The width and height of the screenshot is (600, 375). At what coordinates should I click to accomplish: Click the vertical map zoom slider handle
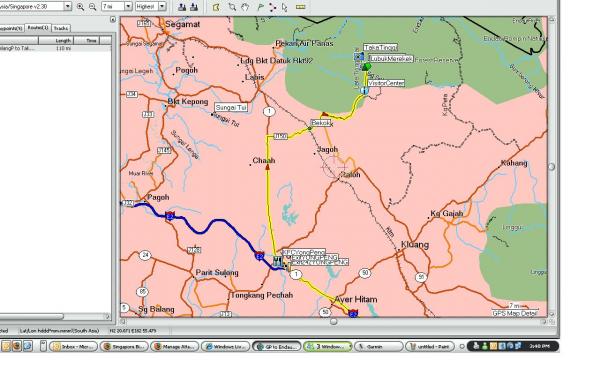(x=551, y=166)
